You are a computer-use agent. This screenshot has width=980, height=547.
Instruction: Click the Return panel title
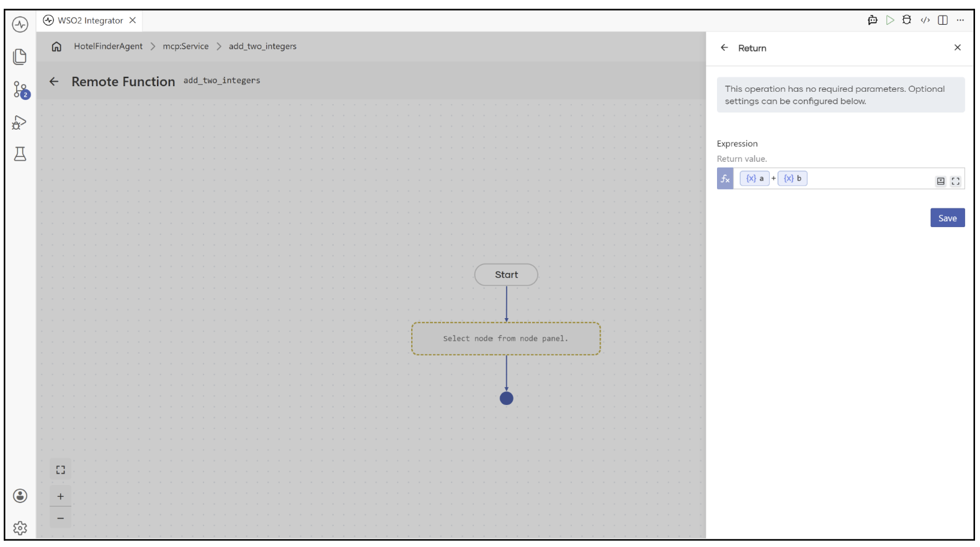(752, 48)
